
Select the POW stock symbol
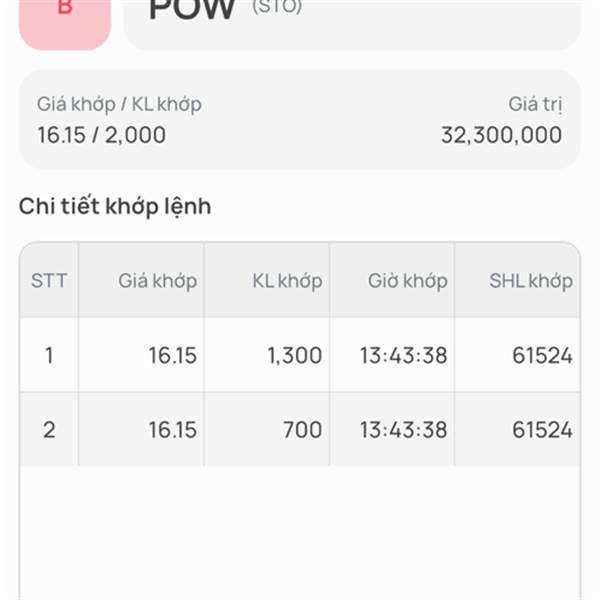click(191, 10)
